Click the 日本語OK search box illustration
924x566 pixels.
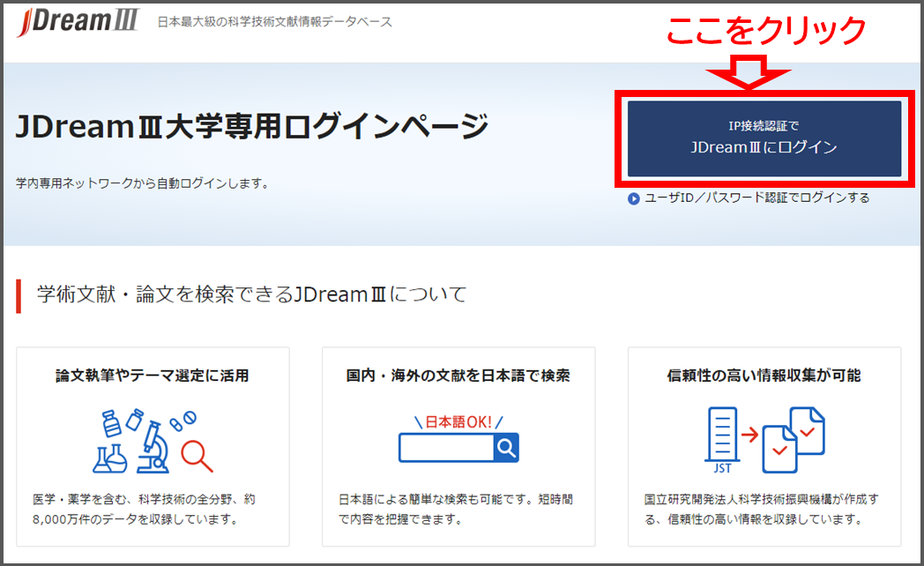click(458, 438)
